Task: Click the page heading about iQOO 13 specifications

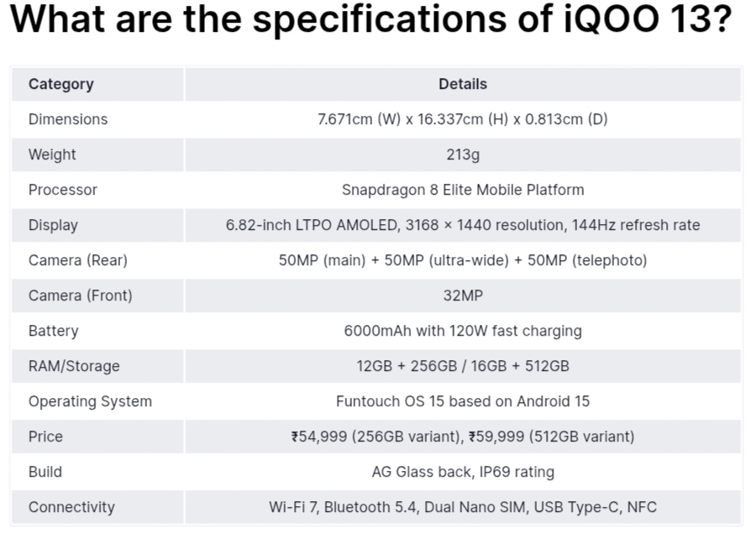Action: coord(369,22)
